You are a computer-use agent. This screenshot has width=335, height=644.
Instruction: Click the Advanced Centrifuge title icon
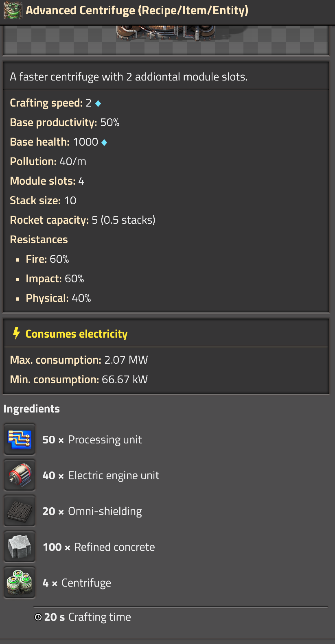pyautogui.click(x=13, y=11)
